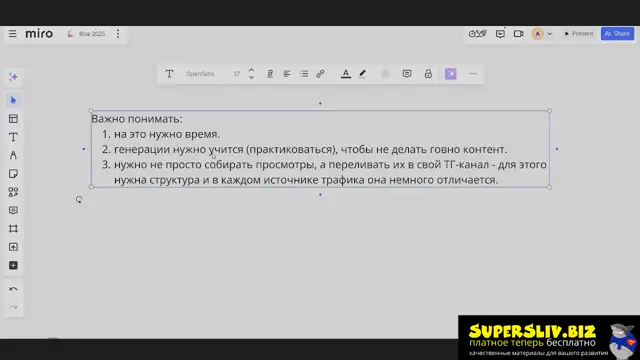Toggle list formatting
This screenshot has width=640, height=360.
click(x=304, y=74)
